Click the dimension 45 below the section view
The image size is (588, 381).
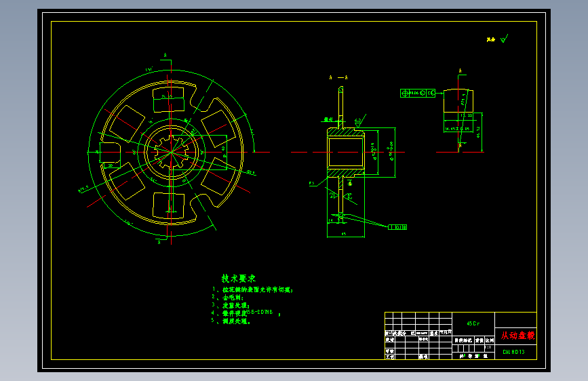click(x=344, y=234)
